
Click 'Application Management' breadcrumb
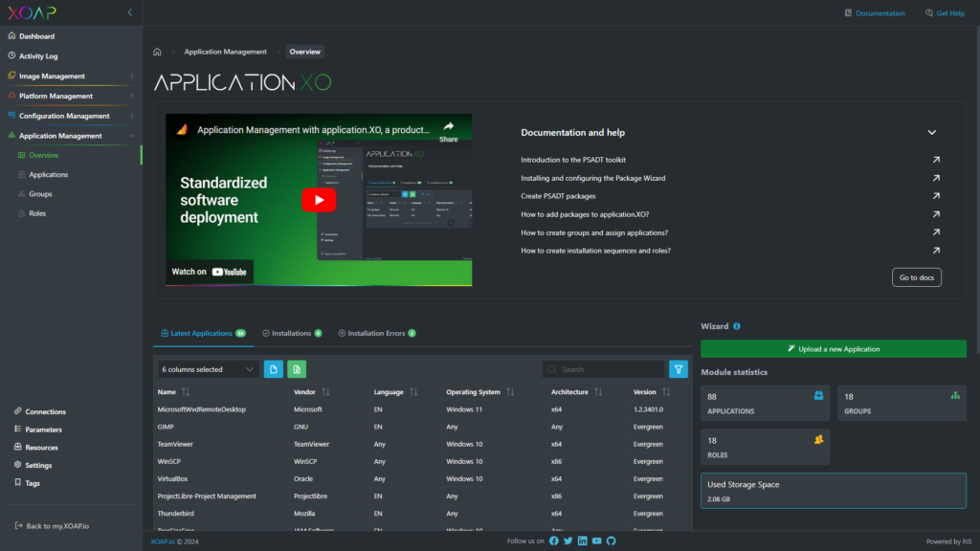tap(225, 52)
